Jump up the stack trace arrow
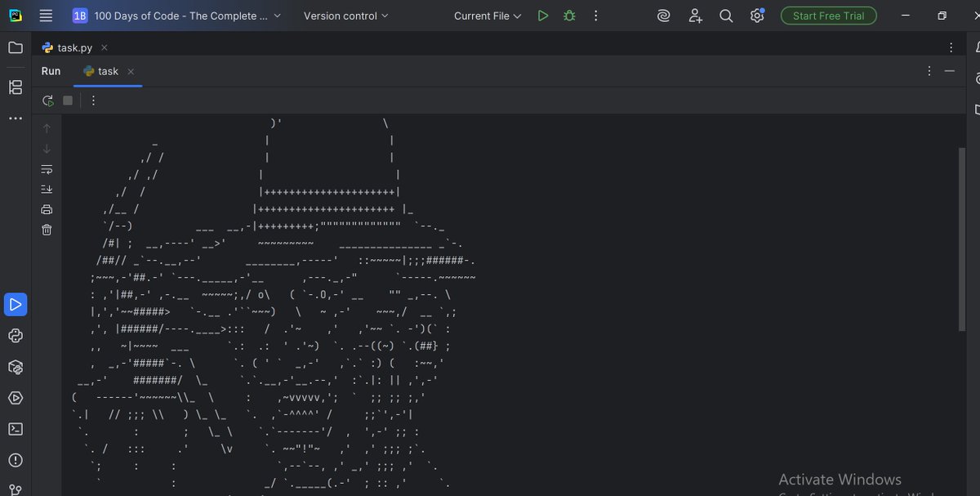980x496 pixels. pyautogui.click(x=47, y=127)
